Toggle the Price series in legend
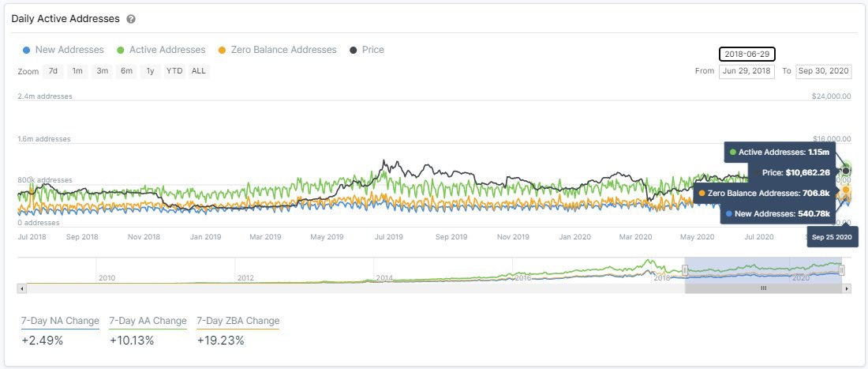 pos(372,50)
